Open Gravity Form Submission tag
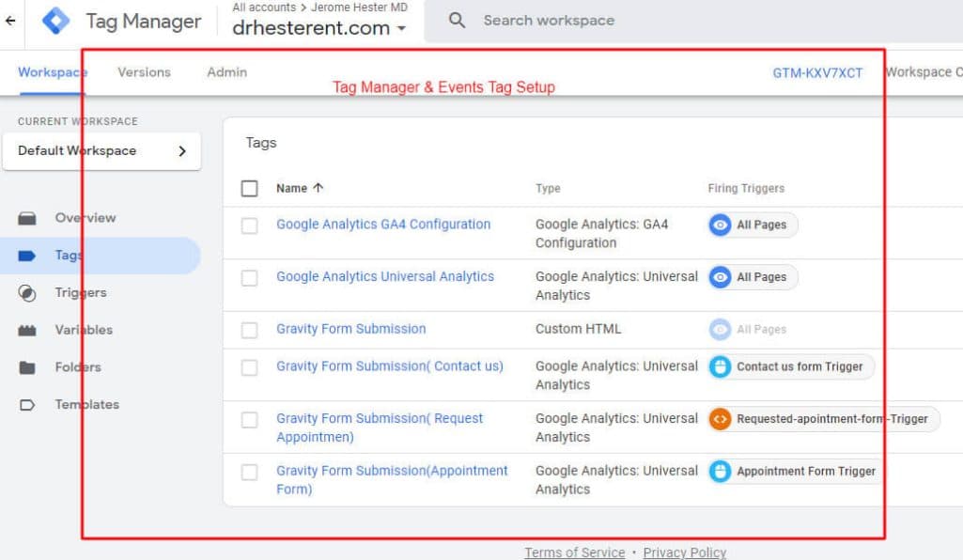The width and height of the screenshot is (963, 560). click(x=350, y=329)
